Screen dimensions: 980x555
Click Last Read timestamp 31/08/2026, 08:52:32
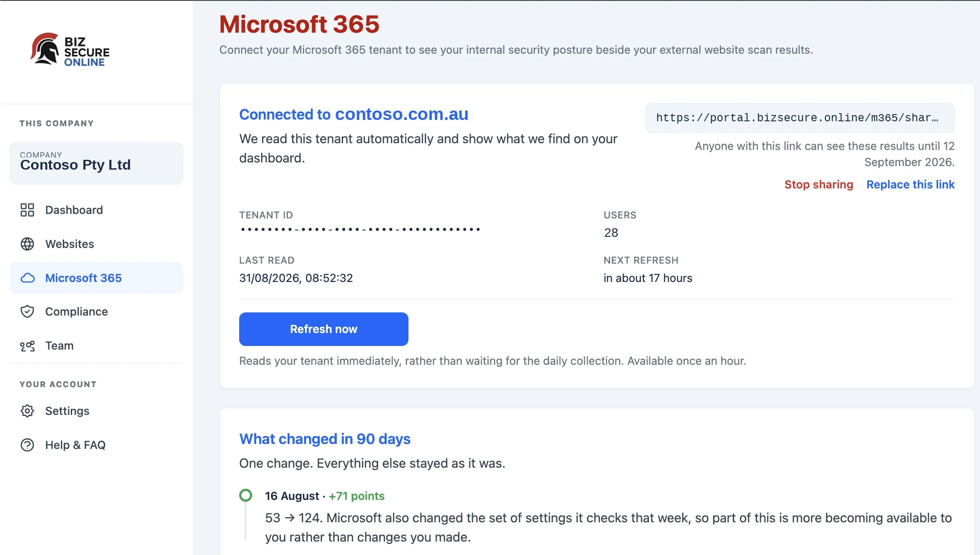tap(296, 278)
